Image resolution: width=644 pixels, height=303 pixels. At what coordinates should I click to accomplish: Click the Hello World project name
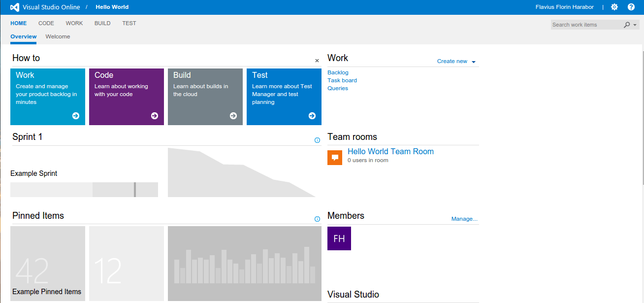[112, 7]
